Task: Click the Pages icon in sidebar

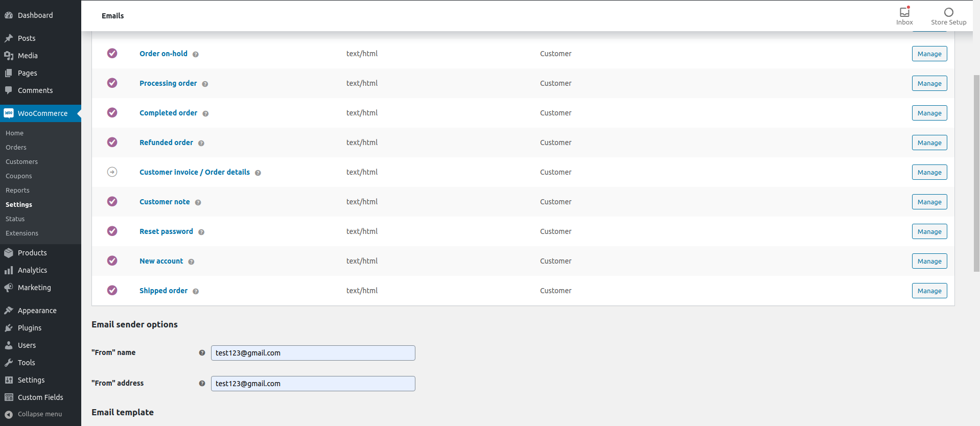Action: pos(9,73)
